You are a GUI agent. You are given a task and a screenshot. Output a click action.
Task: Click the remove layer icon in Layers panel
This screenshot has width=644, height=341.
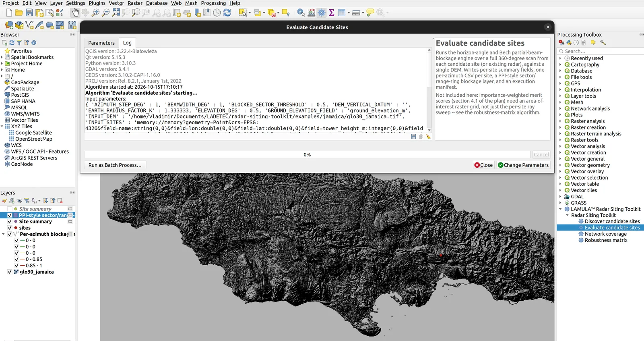point(60,201)
